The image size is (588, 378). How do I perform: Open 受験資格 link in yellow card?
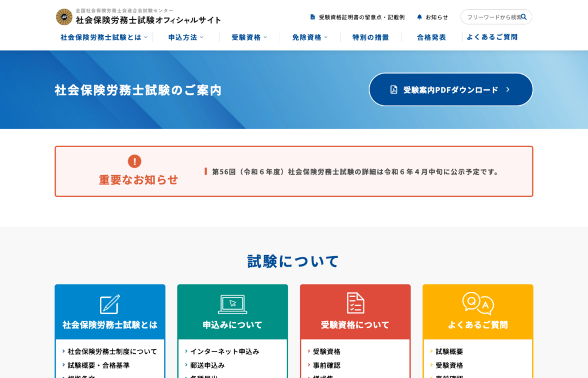449,365
